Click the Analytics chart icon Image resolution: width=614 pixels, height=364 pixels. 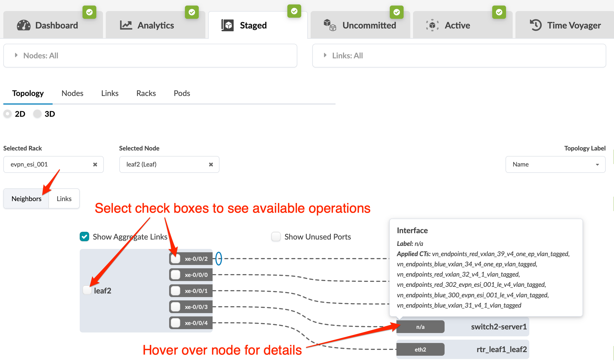(126, 25)
